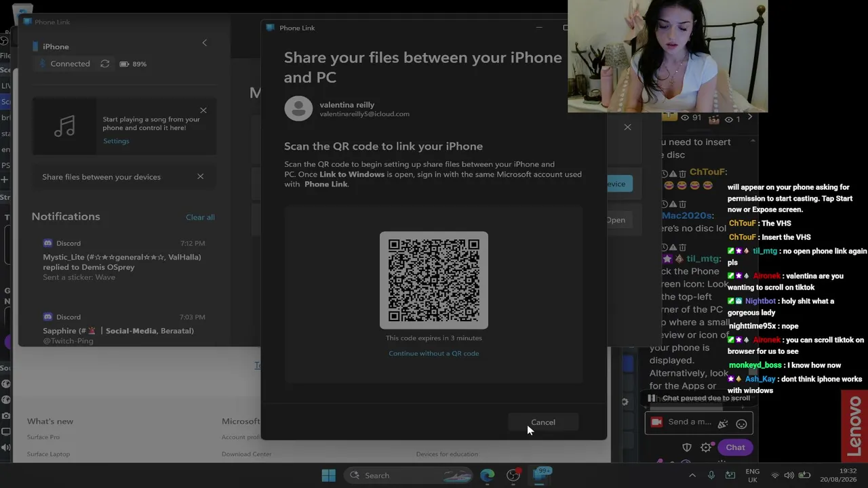Click the viewer count eye icon
The image size is (868, 488).
pyautogui.click(x=685, y=118)
